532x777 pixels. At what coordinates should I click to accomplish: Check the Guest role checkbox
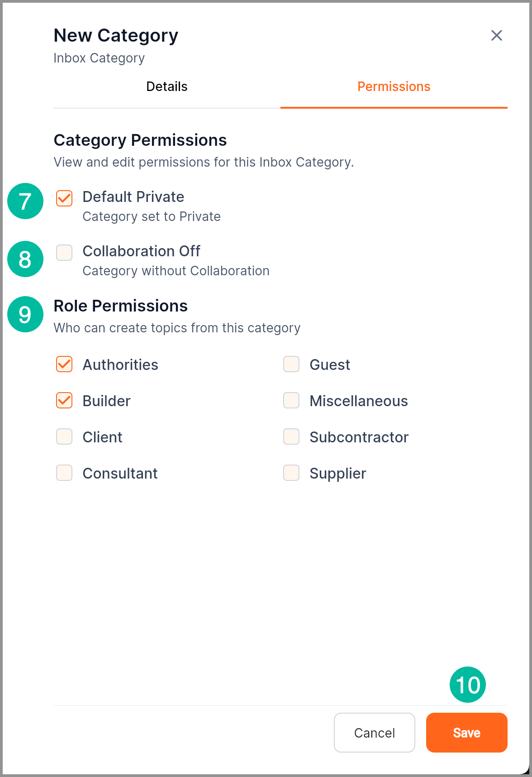point(291,364)
